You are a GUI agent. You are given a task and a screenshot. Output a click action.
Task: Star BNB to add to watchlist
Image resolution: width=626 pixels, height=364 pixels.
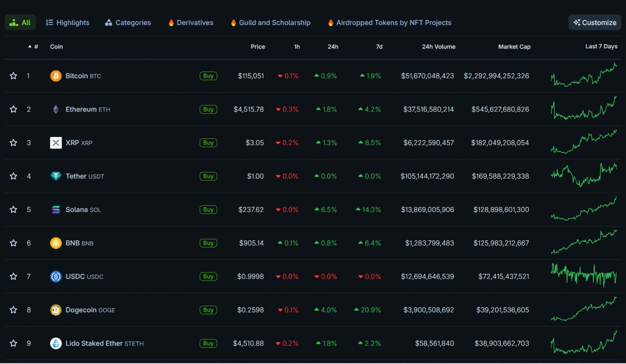(13, 243)
